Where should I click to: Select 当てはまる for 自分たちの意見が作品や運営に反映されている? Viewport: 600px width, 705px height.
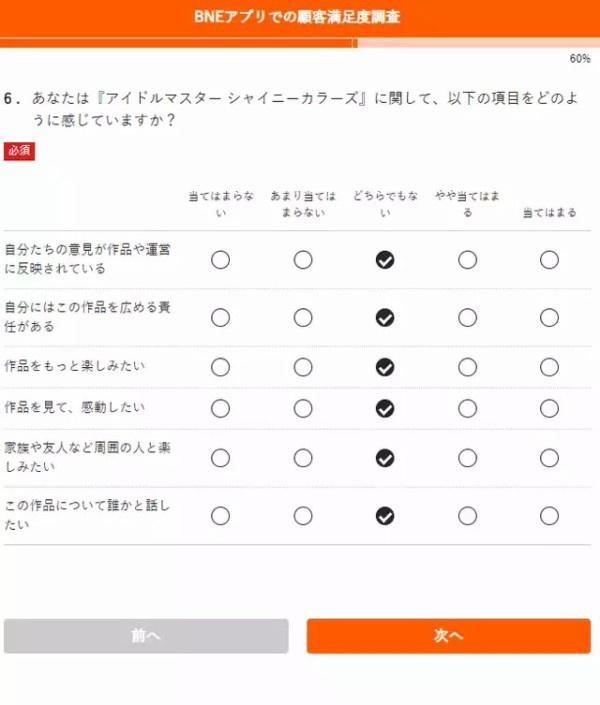549,260
